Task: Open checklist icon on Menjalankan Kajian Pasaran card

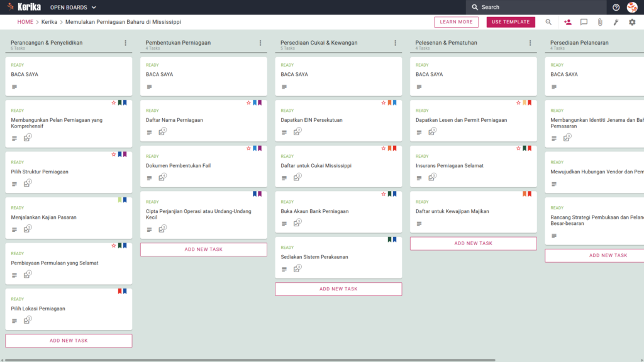Action: [27, 229]
